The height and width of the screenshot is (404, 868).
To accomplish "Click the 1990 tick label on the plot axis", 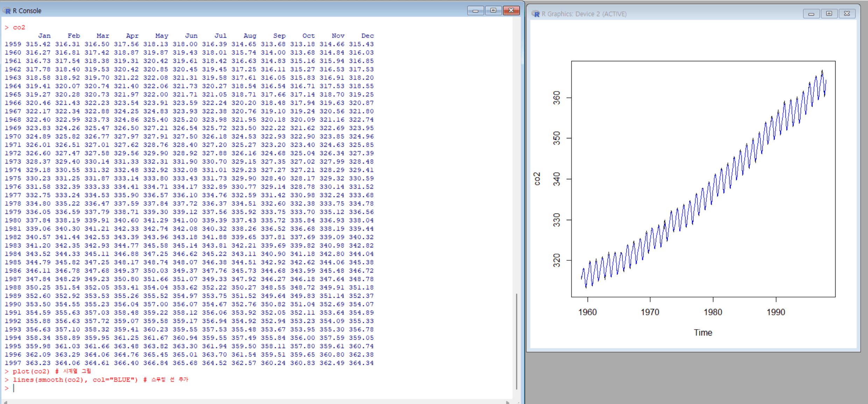I will click(x=776, y=312).
